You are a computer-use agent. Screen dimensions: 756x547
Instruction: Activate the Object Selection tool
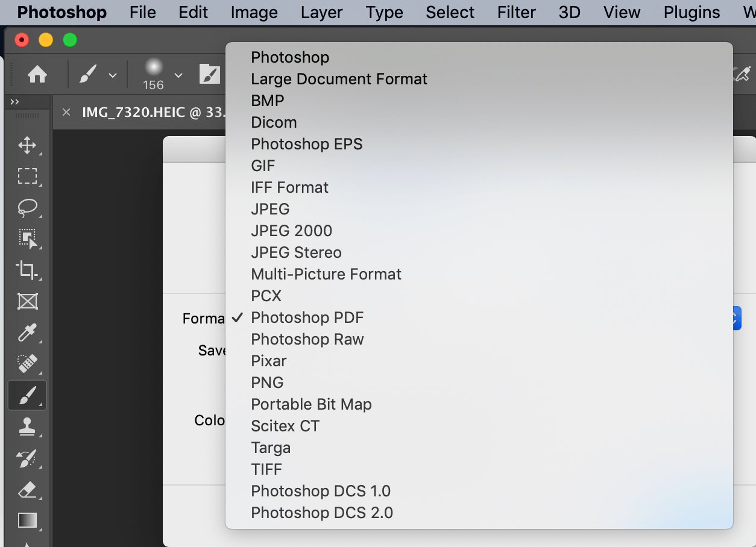(27, 239)
